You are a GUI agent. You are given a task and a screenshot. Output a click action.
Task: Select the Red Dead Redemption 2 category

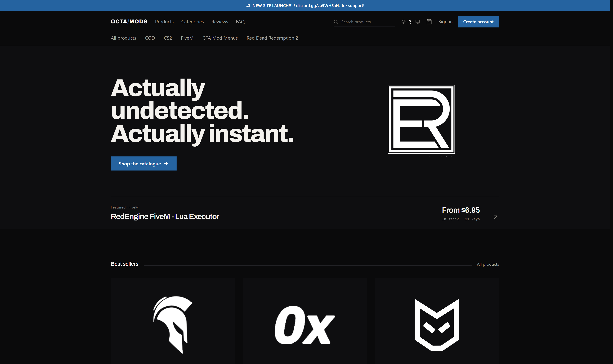(x=272, y=38)
